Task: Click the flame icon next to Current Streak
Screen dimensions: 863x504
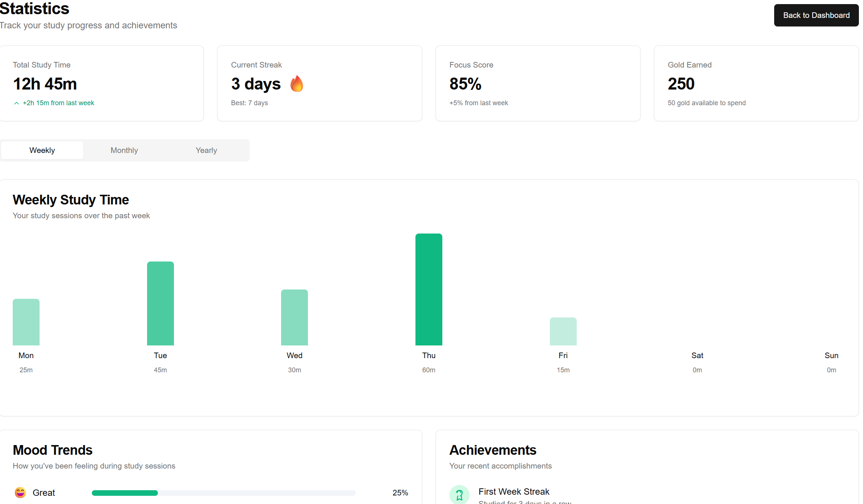Action: coord(296,84)
